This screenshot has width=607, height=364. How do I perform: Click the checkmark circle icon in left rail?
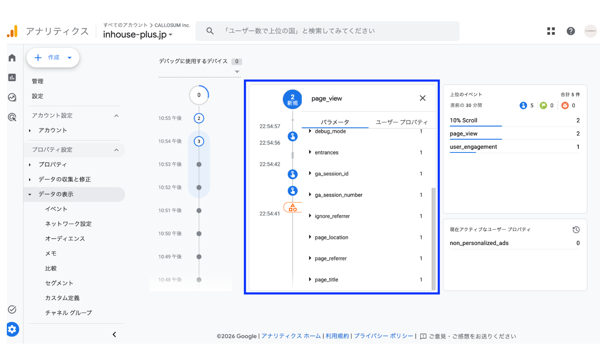(12, 309)
